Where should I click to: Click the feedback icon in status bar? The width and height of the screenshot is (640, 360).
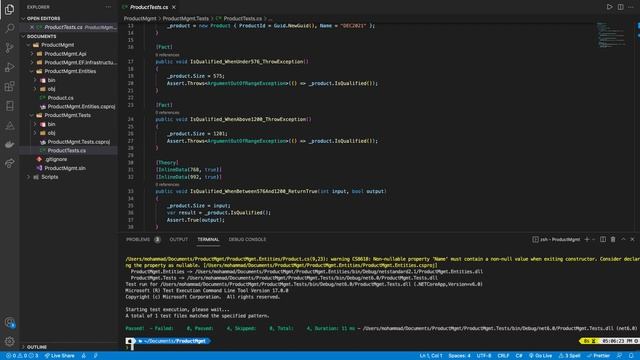pos(619,356)
